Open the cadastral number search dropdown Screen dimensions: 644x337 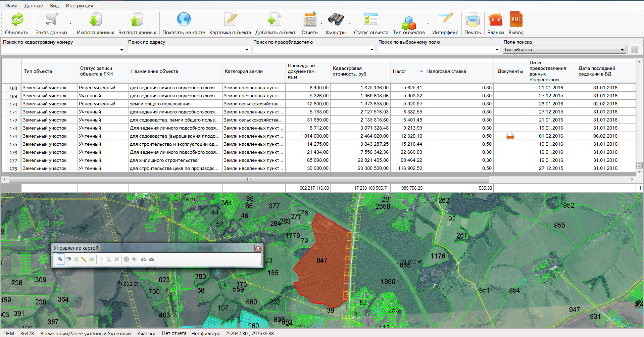coord(121,50)
